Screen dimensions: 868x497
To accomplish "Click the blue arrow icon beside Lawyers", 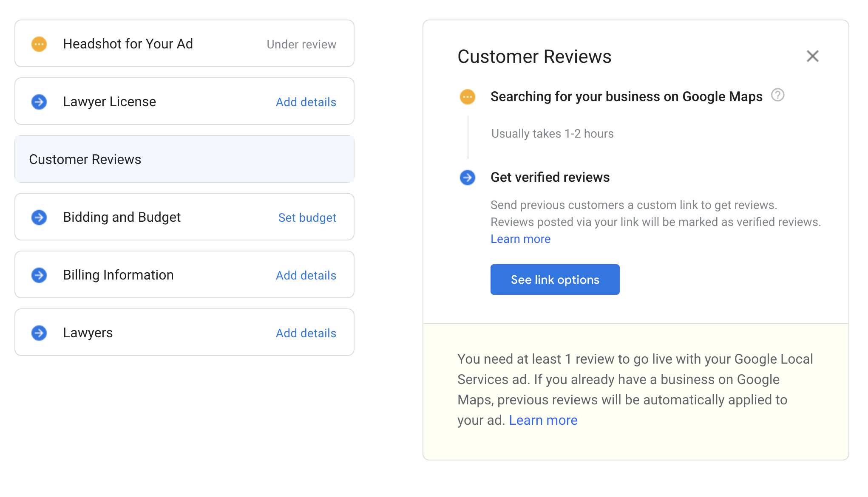I will point(39,333).
